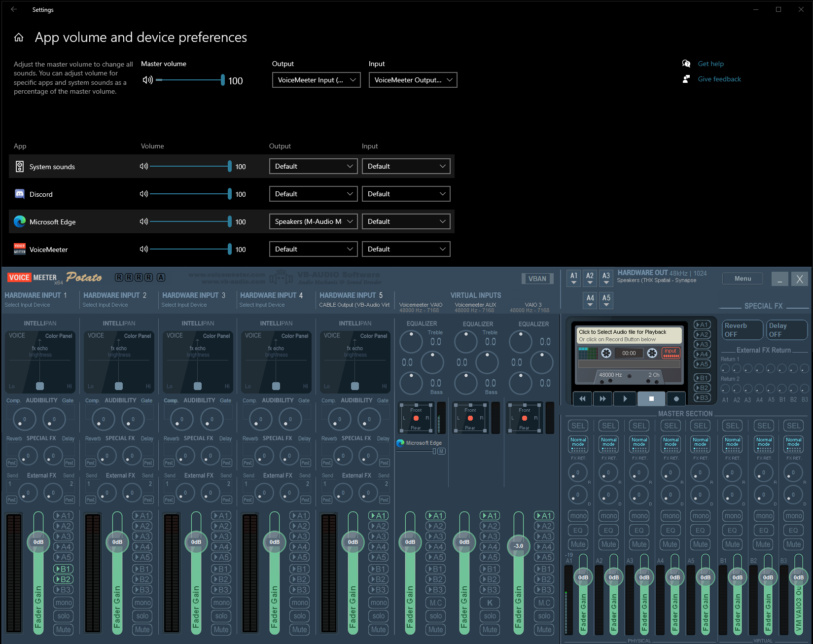Disable B1 routing on Hardware Input 1
The width and height of the screenshot is (813, 644).
pyautogui.click(x=63, y=569)
